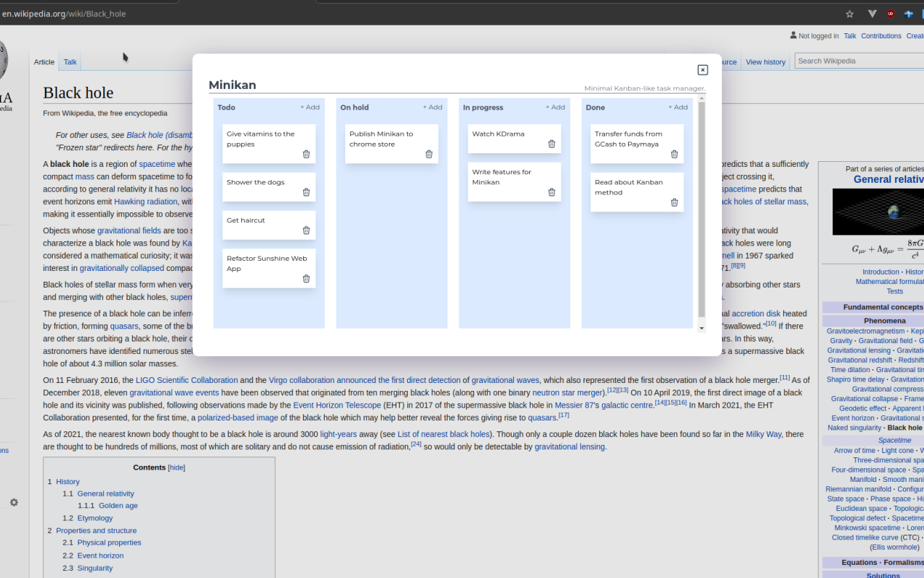
Task: Go to Properties and structure section
Action: [x=97, y=530]
